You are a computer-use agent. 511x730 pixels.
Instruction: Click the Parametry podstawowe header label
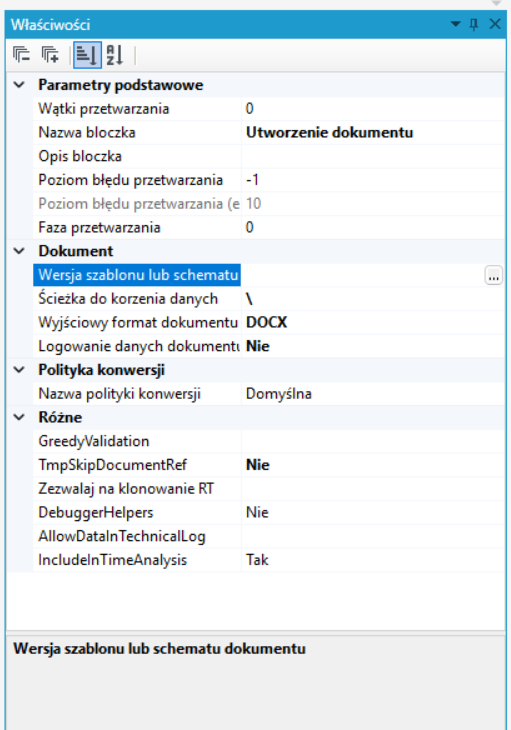point(121,85)
